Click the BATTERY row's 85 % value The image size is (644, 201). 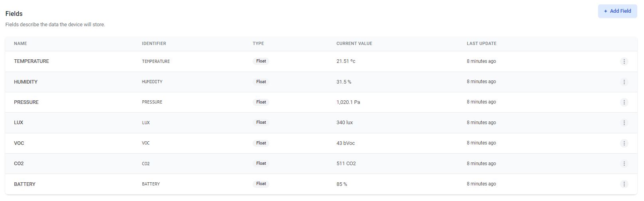coord(342,184)
